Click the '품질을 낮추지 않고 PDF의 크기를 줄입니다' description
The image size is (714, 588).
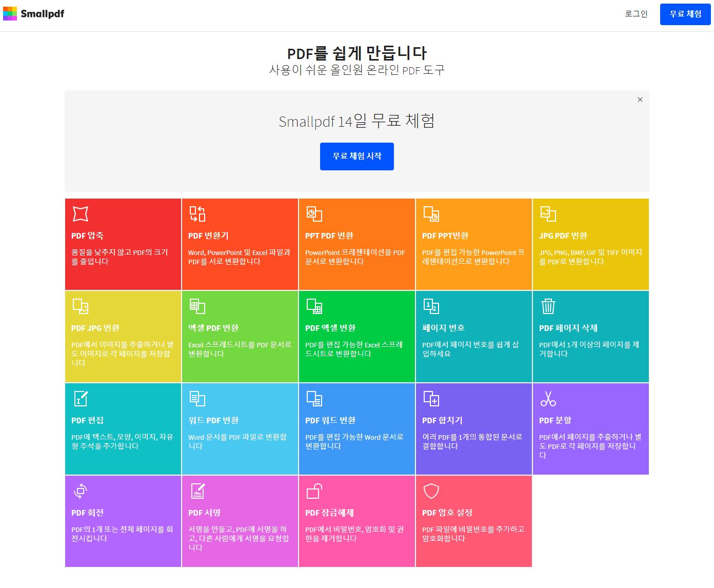[120, 257]
